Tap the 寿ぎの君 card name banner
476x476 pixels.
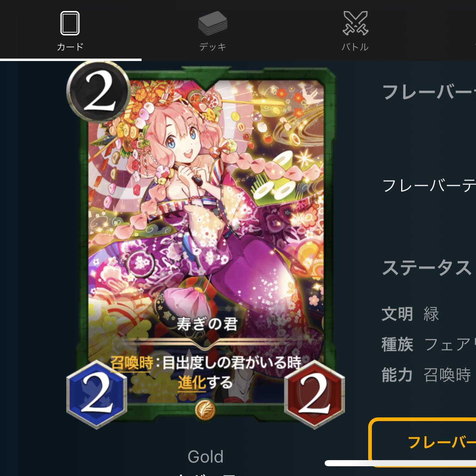(x=207, y=324)
